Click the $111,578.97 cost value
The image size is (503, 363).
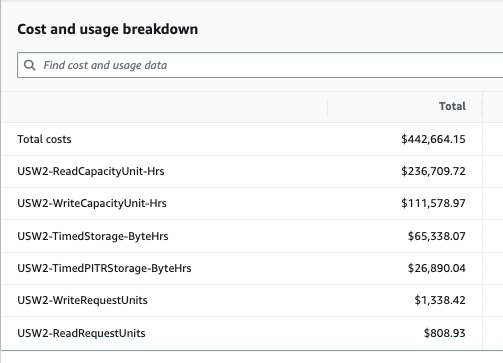click(433, 203)
